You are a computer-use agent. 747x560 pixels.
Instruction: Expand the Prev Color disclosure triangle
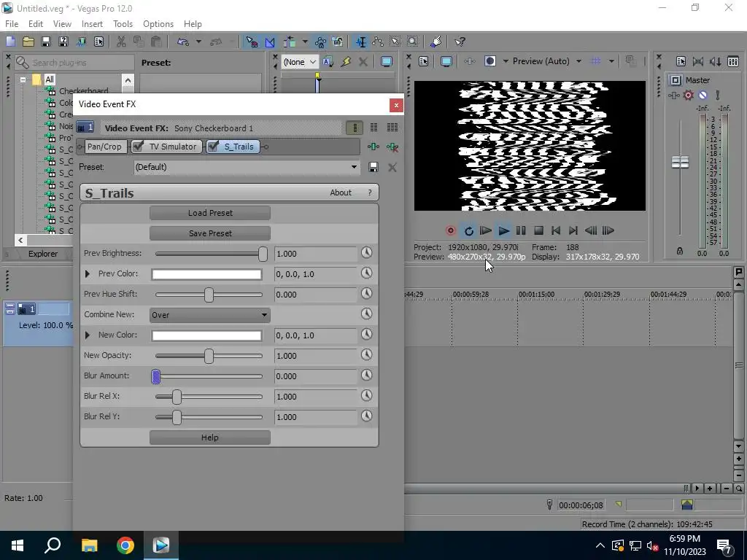pos(88,274)
